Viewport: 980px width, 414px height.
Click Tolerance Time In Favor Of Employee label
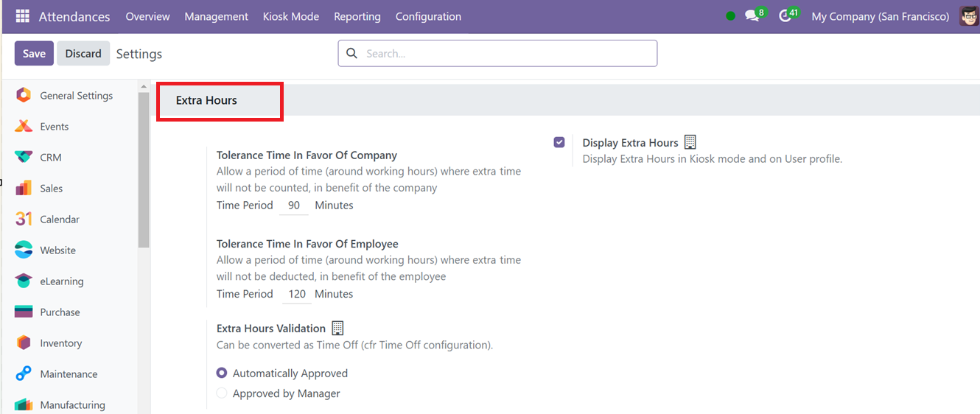tap(307, 244)
